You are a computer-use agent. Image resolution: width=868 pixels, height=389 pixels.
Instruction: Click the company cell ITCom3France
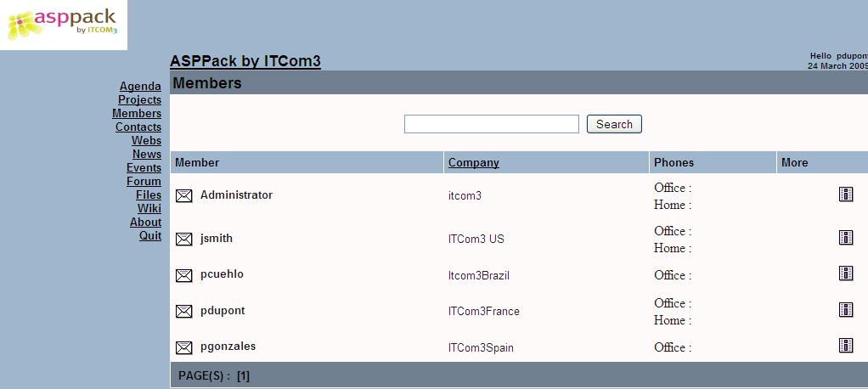point(484,312)
